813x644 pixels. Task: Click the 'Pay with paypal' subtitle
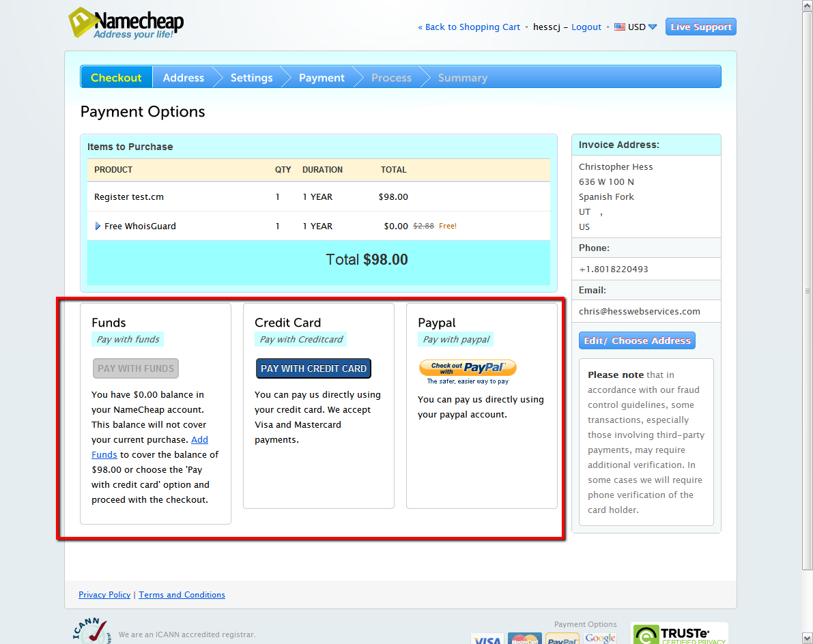pyautogui.click(x=456, y=339)
